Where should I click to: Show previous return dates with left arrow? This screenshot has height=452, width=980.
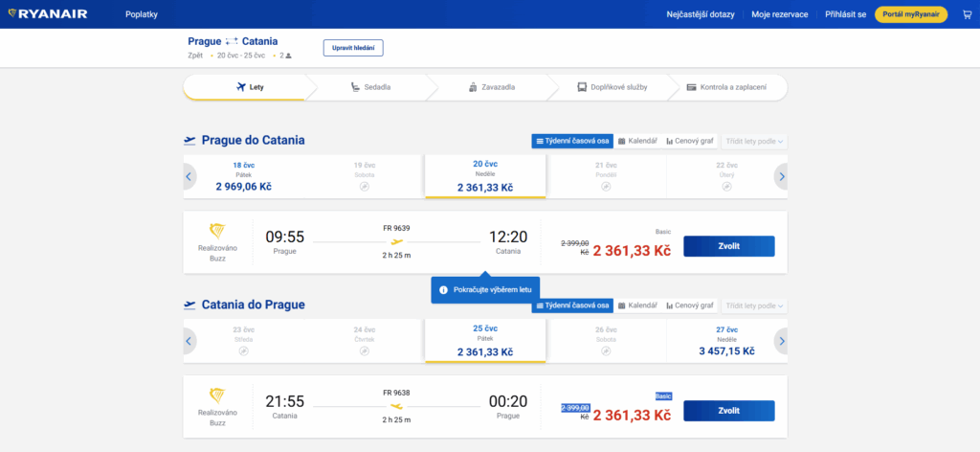[189, 341]
